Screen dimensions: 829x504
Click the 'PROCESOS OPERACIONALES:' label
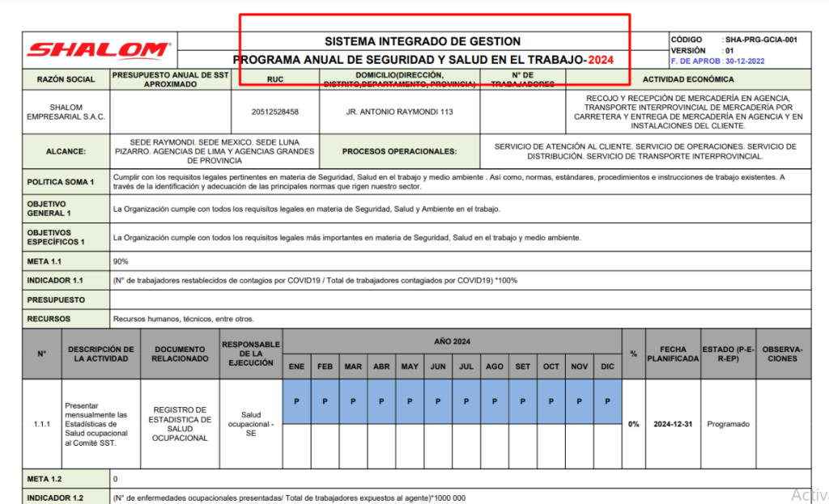coord(399,151)
